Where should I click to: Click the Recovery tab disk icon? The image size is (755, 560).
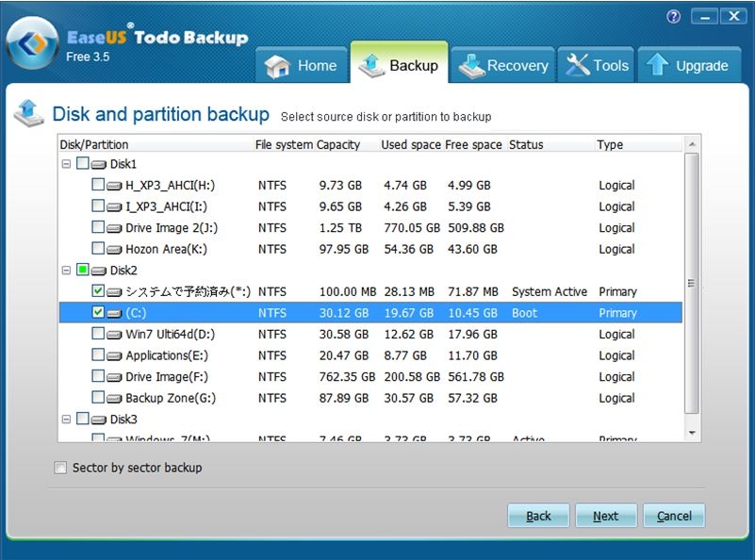click(x=470, y=66)
